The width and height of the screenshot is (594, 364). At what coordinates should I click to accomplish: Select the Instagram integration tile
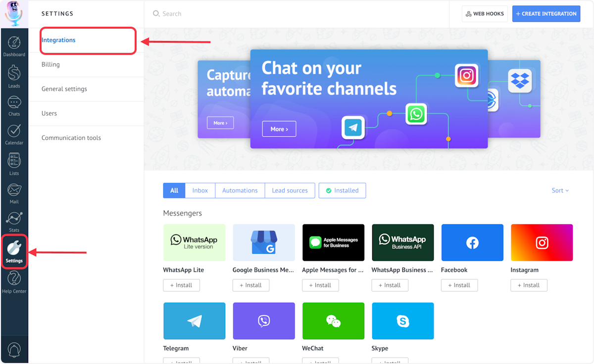tap(542, 242)
